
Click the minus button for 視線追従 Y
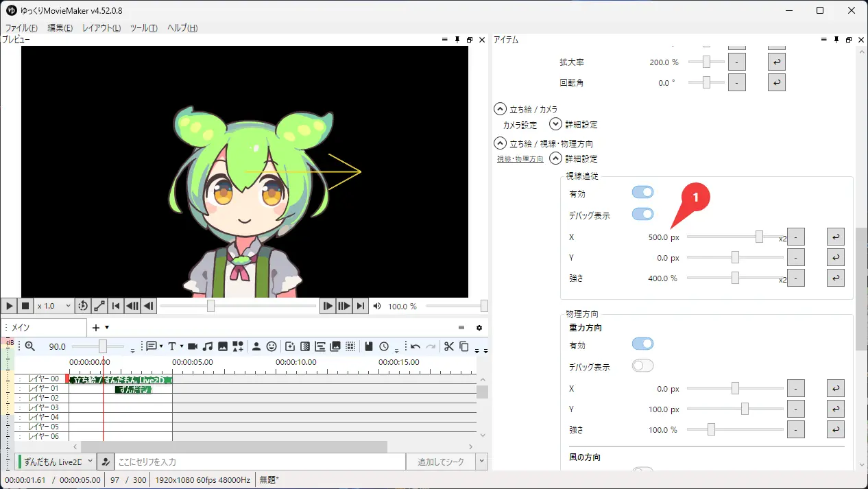pyautogui.click(x=795, y=258)
